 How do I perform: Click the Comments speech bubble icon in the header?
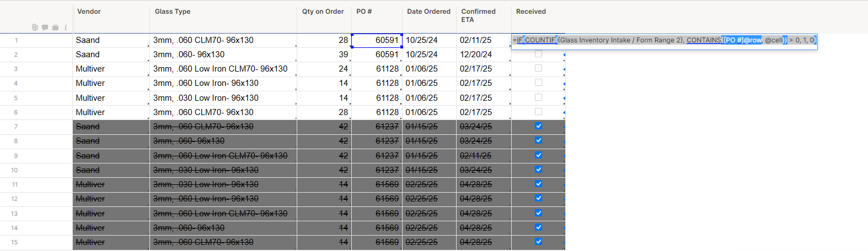point(45,28)
